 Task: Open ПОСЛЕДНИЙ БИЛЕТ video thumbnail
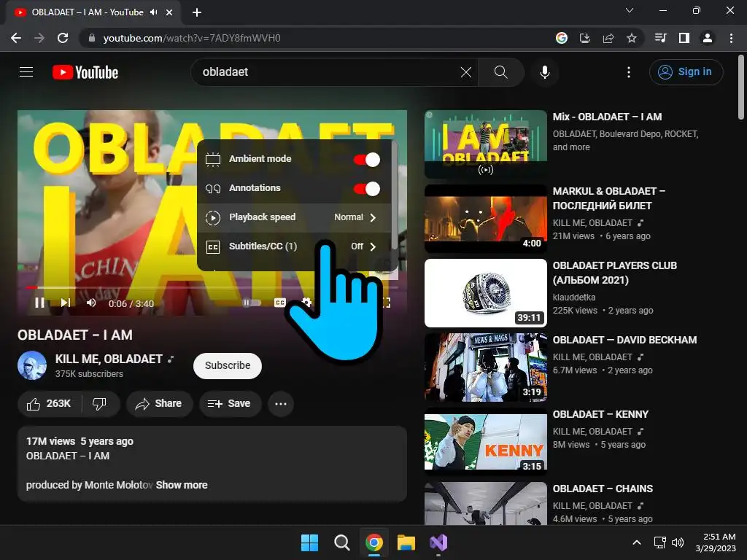[485, 219]
